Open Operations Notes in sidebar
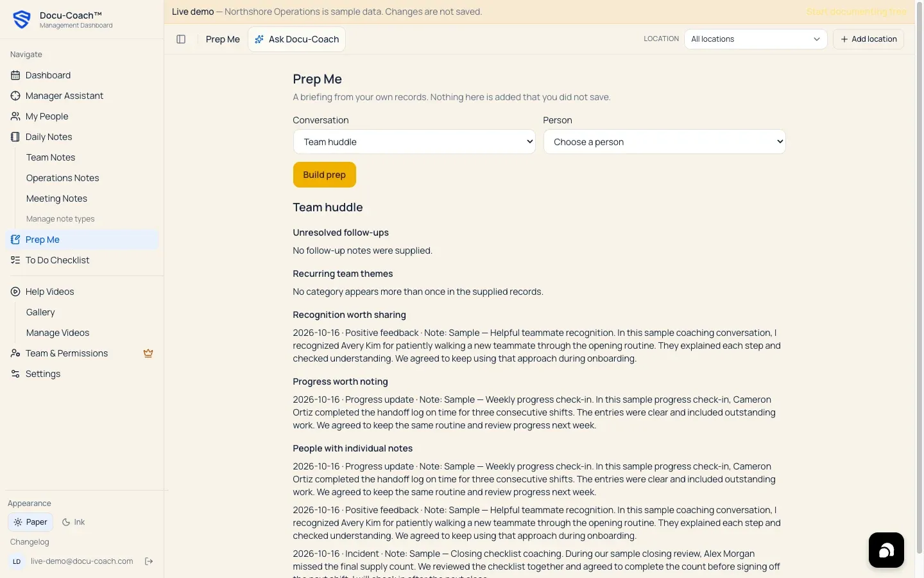This screenshot has width=924, height=578. (x=63, y=178)
